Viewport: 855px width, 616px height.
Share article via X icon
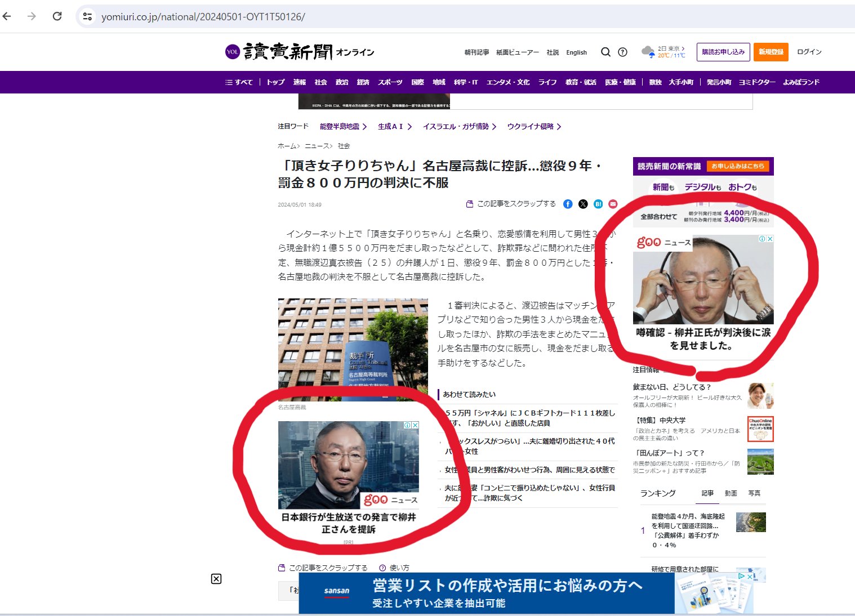point(583,204)
